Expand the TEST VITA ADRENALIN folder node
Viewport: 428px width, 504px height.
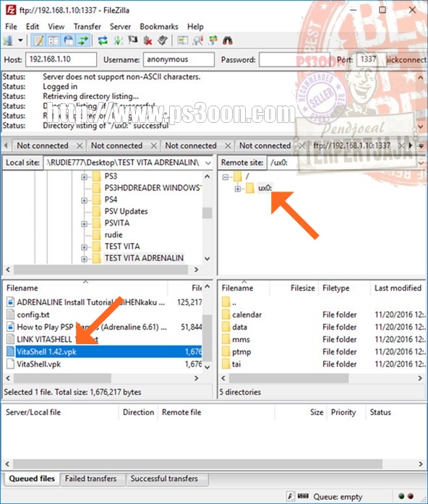84,258
